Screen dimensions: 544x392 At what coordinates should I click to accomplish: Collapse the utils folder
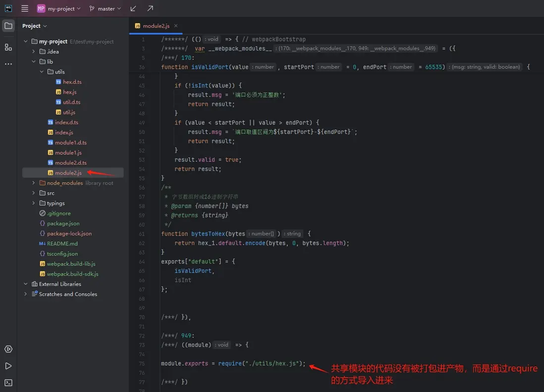(42, 72)
